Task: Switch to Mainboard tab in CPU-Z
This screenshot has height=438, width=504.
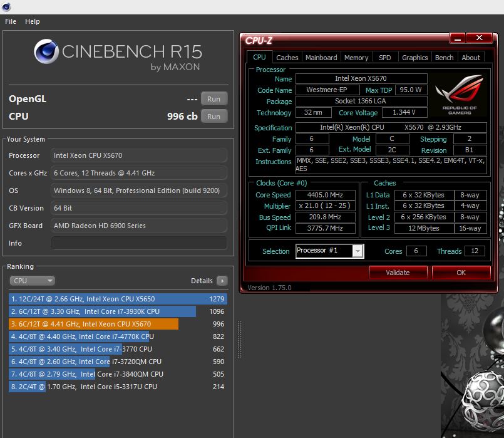Action: [x=321, y=58]
